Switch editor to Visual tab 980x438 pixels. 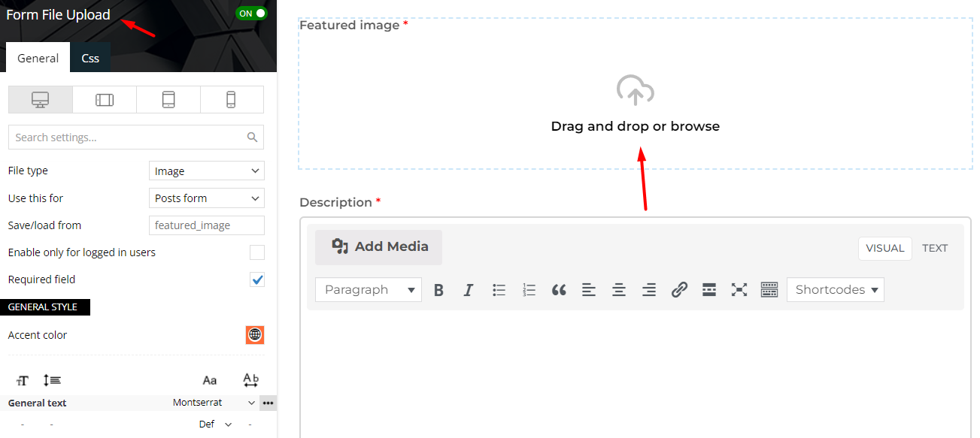pos(885,249)
